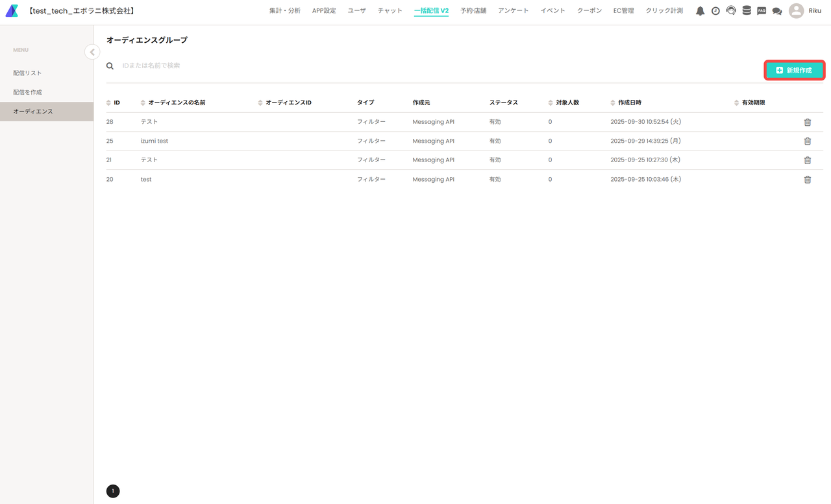Click the clock history icon
Viewport: 831px width, 504px height.
click(x=715, y=11)
